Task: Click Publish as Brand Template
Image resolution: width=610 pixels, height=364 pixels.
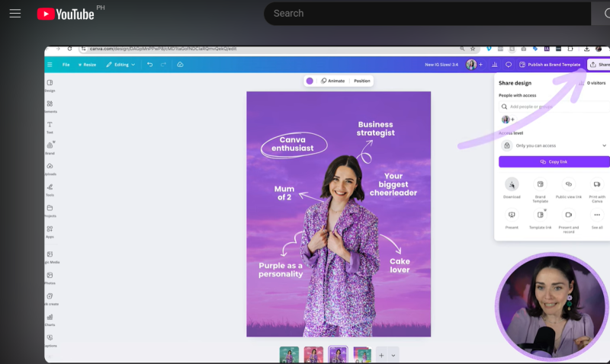Action: [x=550, y=65]
